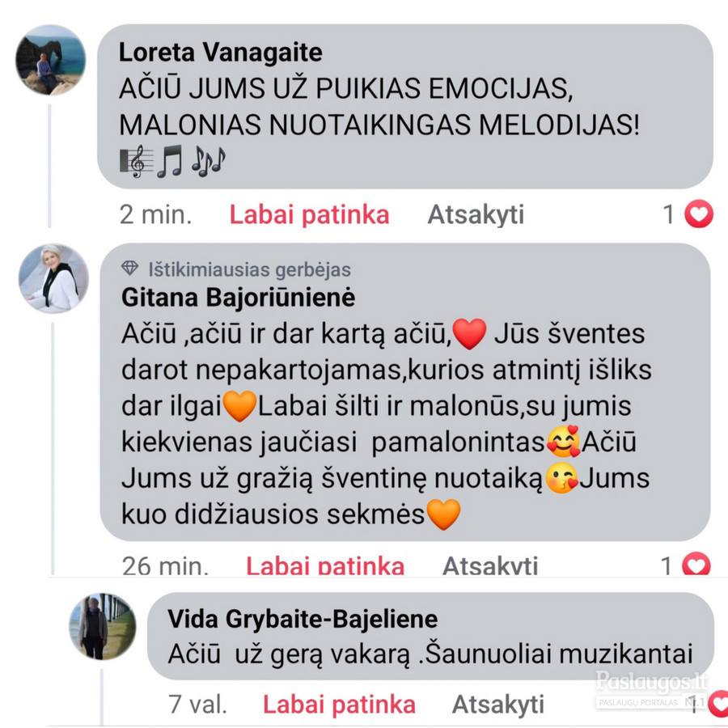Toggle Labai patinka under Vida's comment

coord(339,705)
